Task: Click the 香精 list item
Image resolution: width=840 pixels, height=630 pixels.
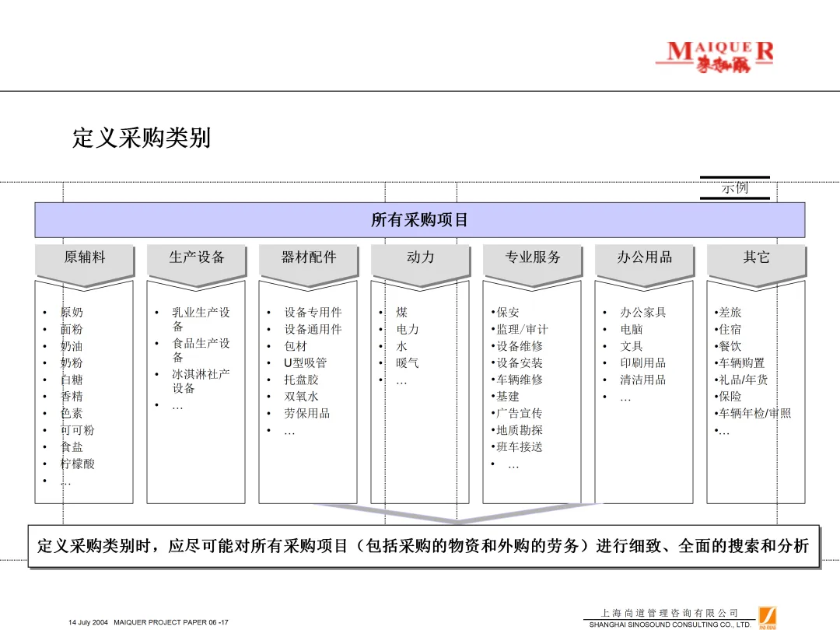Action: 72,397
